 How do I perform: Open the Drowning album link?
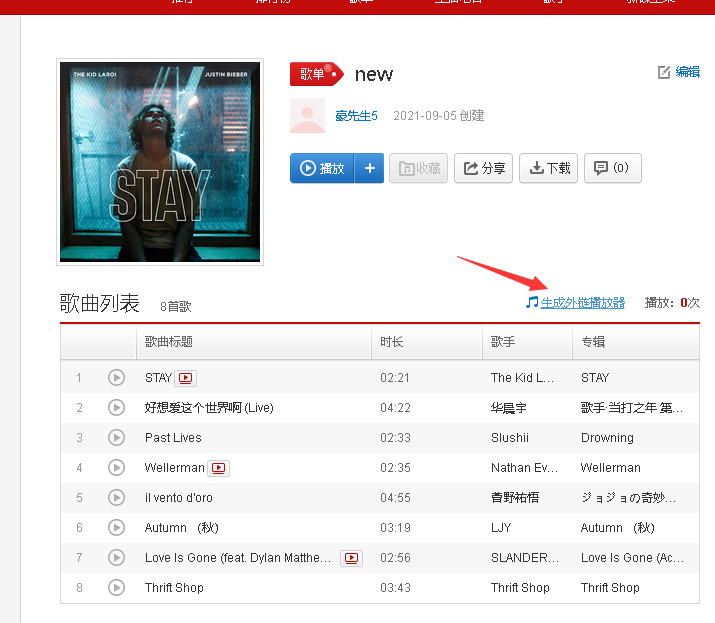tap(607, 438)
